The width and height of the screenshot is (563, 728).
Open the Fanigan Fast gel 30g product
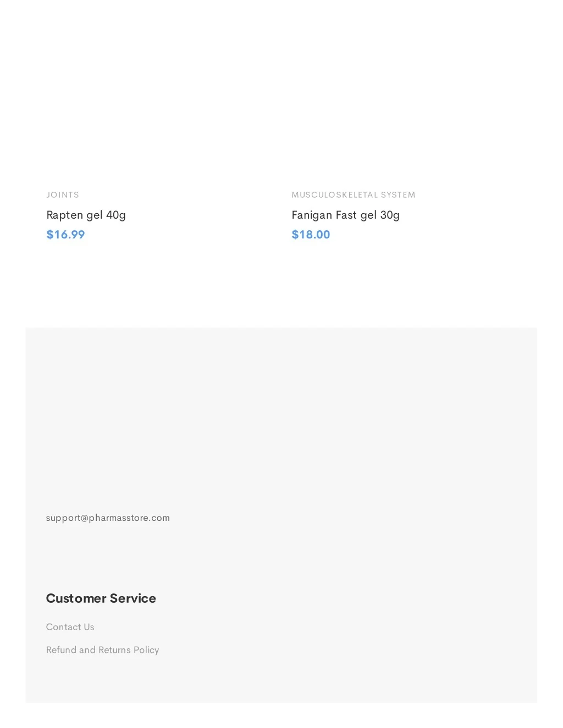tap(345, 215)
